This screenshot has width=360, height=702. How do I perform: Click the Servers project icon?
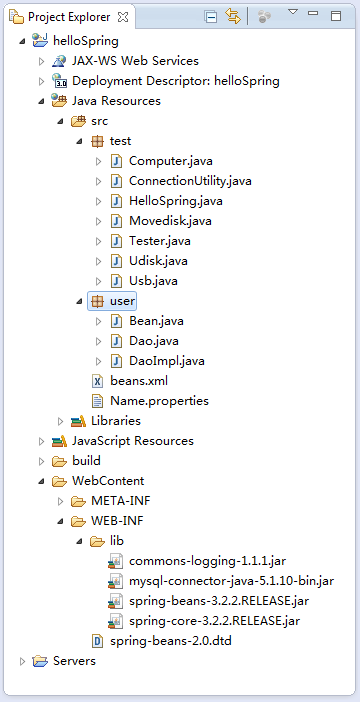point(40,661)
